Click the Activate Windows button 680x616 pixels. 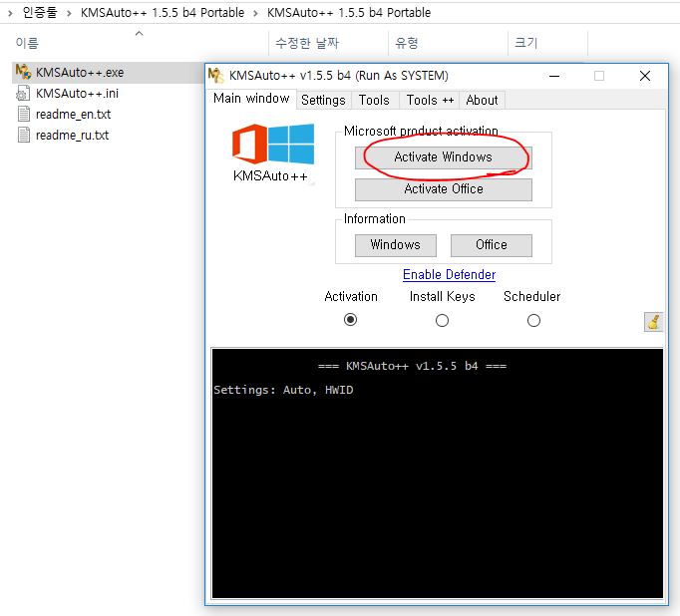(444, 157)
